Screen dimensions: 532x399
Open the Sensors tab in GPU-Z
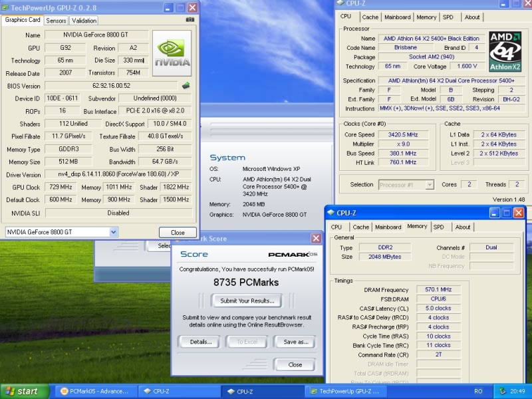[56, 21]
